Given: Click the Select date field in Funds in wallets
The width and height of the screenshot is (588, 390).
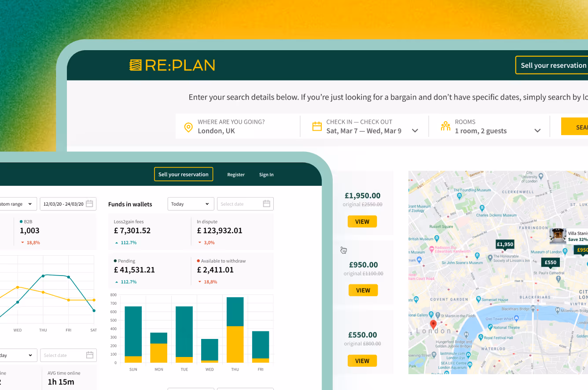Looking at the screenshot, I should tap(245, 204).
